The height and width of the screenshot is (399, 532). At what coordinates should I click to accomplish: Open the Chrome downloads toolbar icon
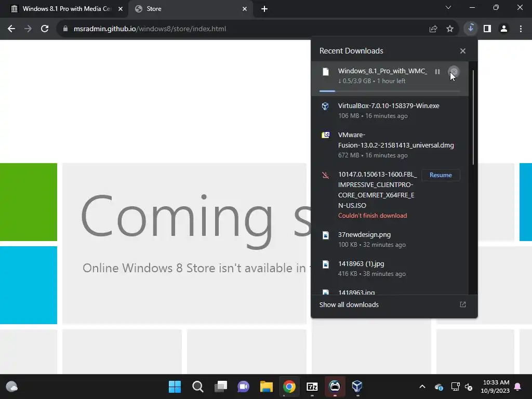(471, 29)
